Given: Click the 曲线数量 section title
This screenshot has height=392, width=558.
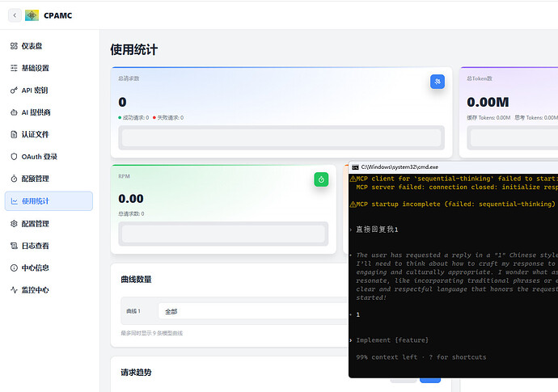Looking at the screenshot, I should coord(137,279).
